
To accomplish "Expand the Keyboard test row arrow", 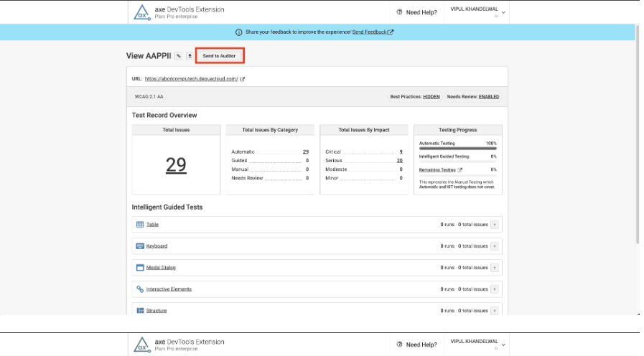I will click(495, 246).
